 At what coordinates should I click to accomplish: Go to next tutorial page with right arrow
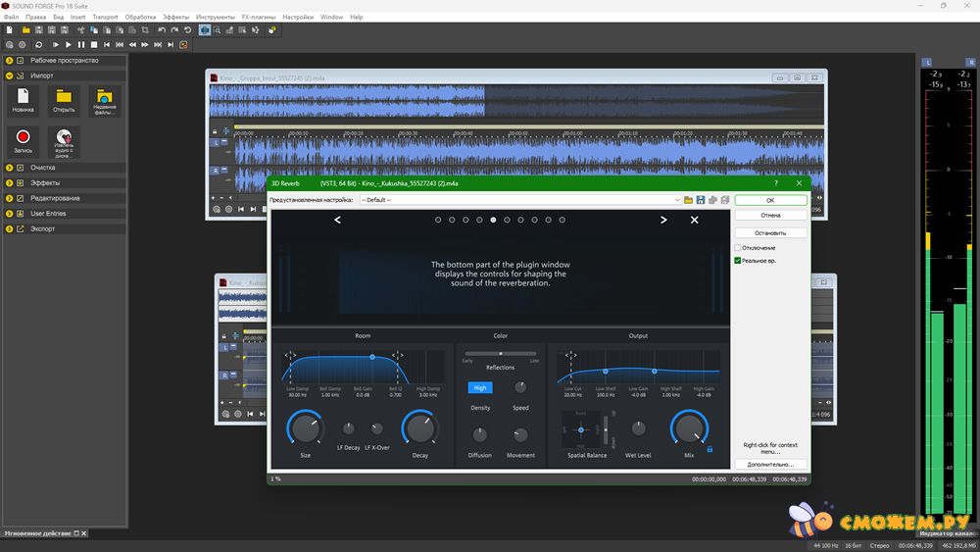click(663, 221)
